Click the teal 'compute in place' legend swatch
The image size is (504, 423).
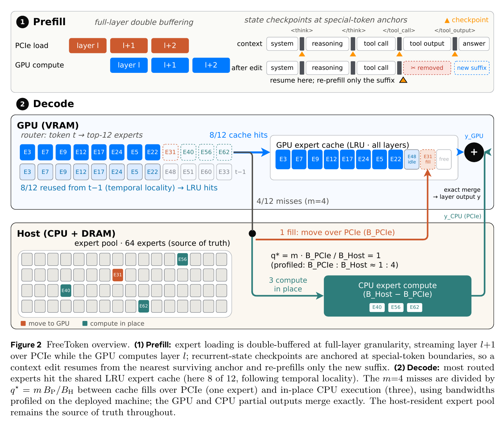tap(85, 323)
